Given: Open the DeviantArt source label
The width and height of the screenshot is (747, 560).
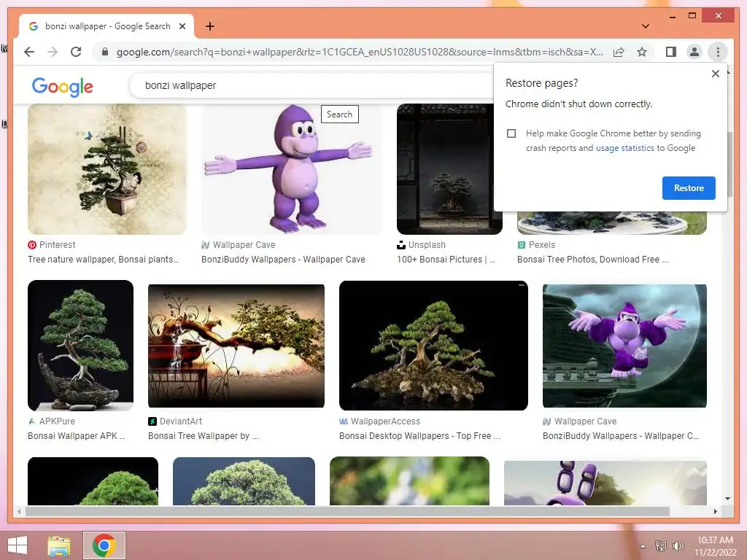Looking at the screenshot, I should pos(175,421).
